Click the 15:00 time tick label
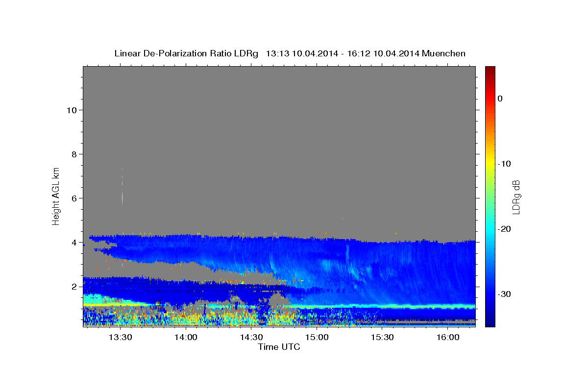Viewport: 588px width, 392px height. [x=317, y=337]
